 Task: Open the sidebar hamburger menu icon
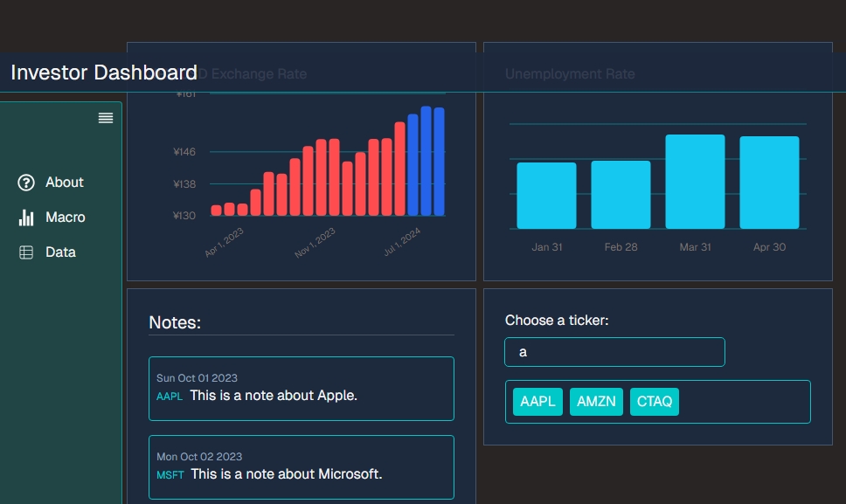tap(105, 118)
